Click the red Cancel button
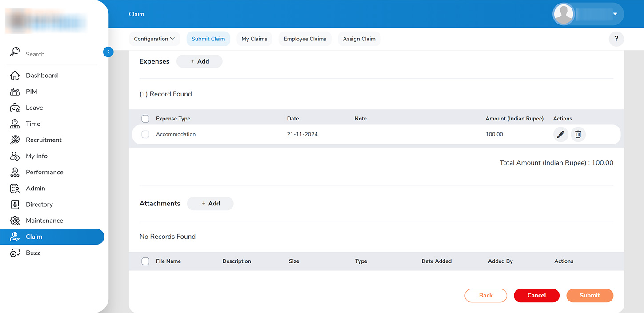This screenshot has width=644, height=313. [536, 296]
